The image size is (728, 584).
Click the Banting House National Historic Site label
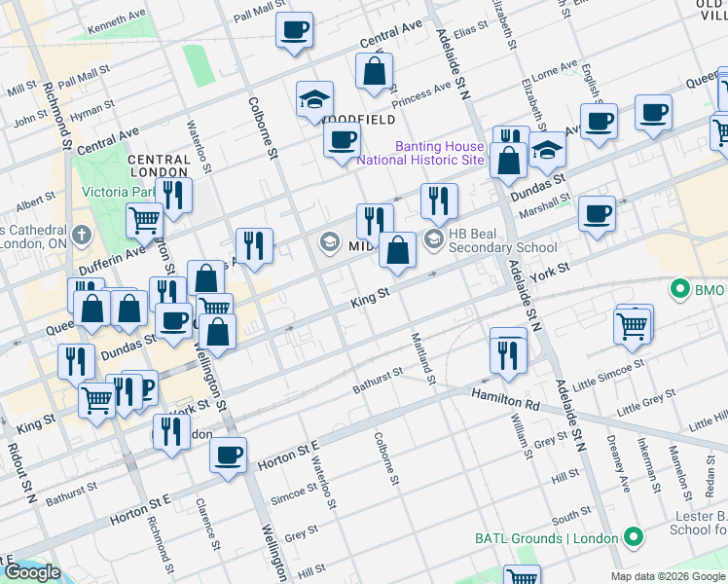(x=420, y=153)
